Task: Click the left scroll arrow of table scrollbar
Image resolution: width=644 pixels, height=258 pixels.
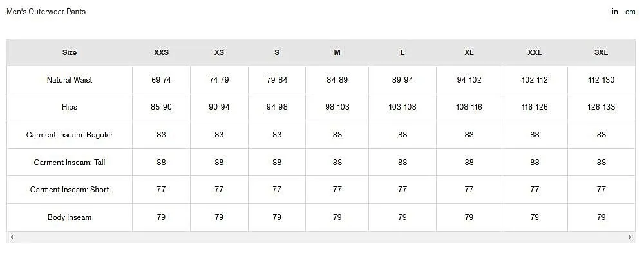Action: coord(12,237)
